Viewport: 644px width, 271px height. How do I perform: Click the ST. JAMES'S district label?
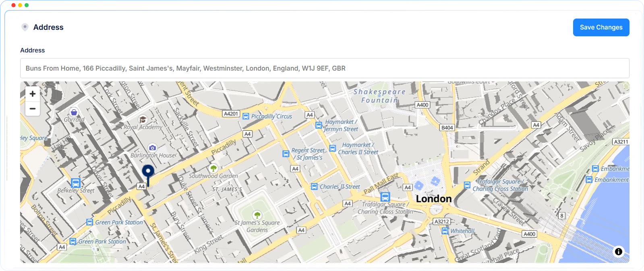pos(227,189)
